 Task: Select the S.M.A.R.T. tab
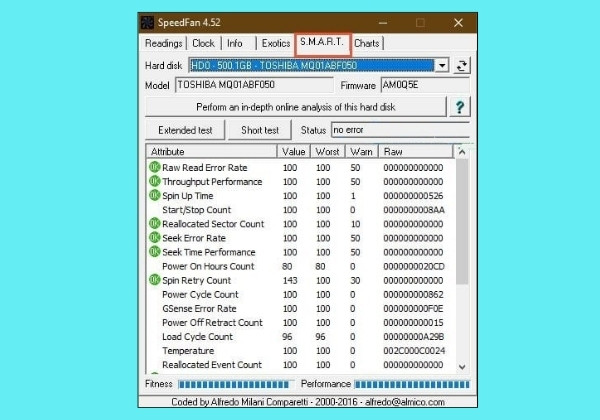[322, 43]
